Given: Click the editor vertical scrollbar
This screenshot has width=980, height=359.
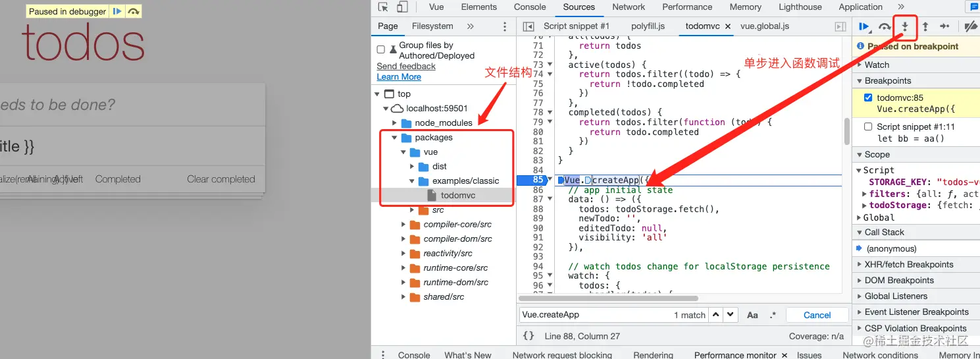Looking at the screenshot, I should click(x=847, y=131).
